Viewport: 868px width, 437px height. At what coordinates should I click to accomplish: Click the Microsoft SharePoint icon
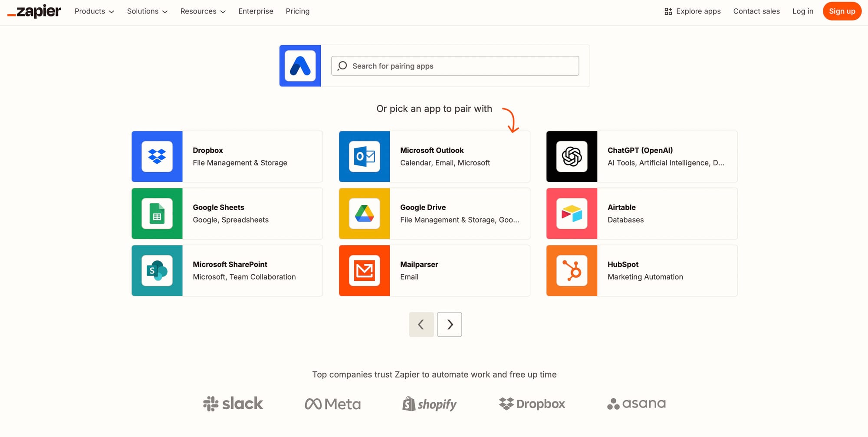pos(157,271)
